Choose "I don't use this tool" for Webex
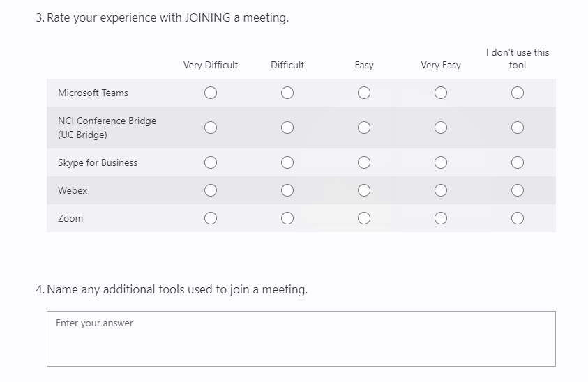 click(x=518, y=190)
